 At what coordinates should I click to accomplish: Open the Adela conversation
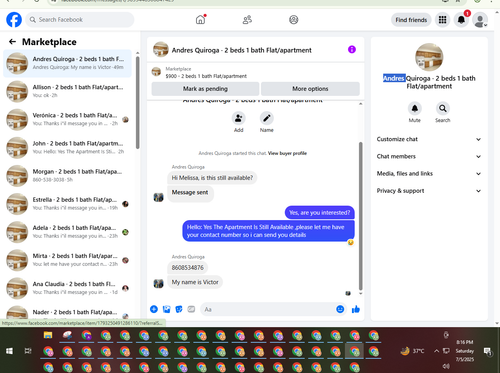[x=67, y=232]
